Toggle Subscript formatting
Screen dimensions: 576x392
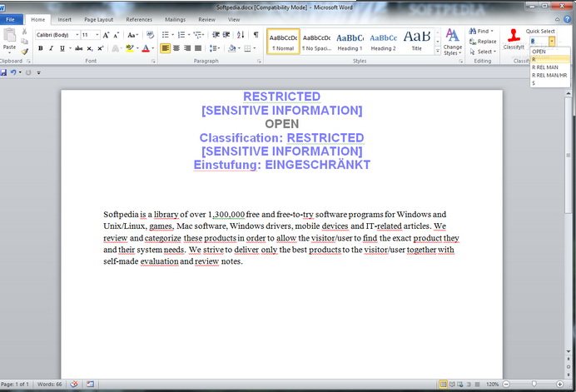pos(90,48)
